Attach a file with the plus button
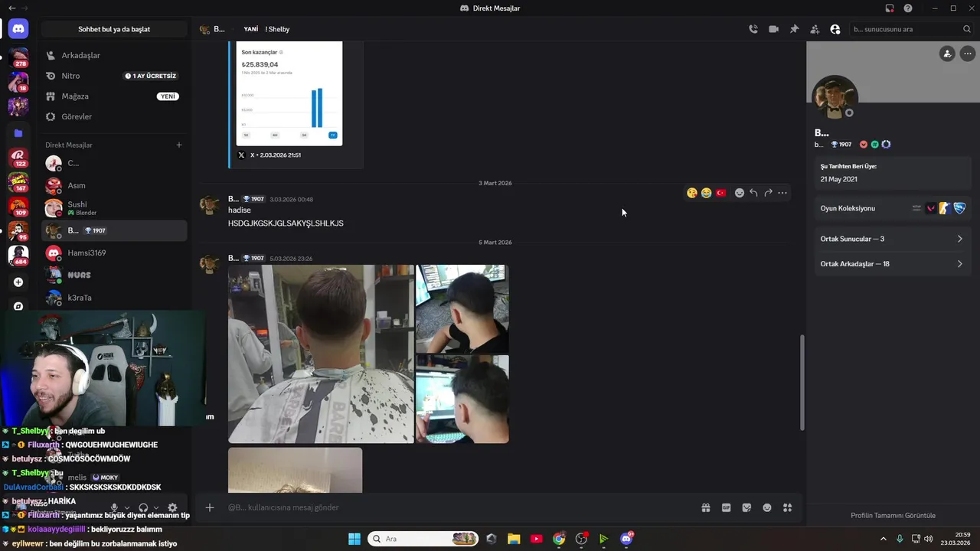 coord(210,507)
